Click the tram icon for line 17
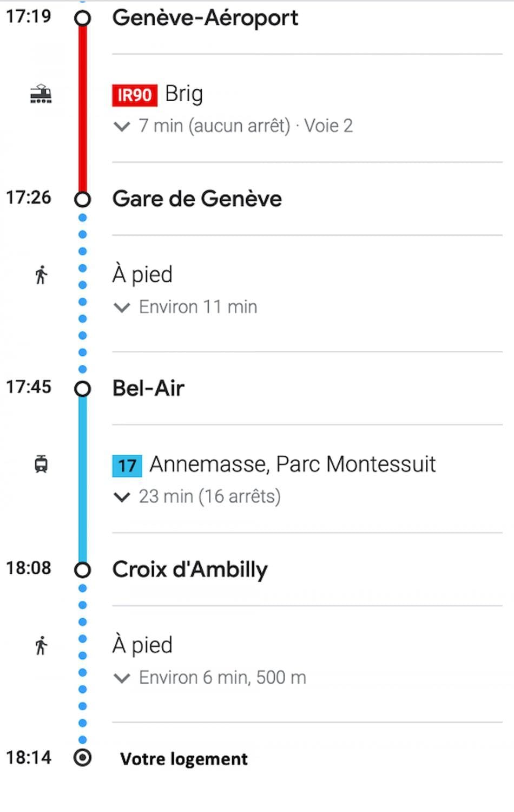This screenshot has width=514, height=812. [41, 464]
